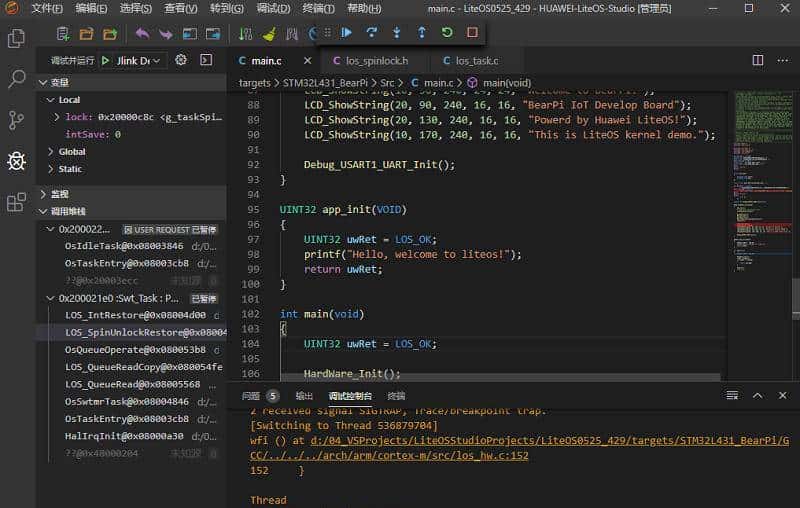This screenshot has width=800, height=508.
Task: Open launch configuration gear icon
Action: pyautogui.click(x=181, y=60)
